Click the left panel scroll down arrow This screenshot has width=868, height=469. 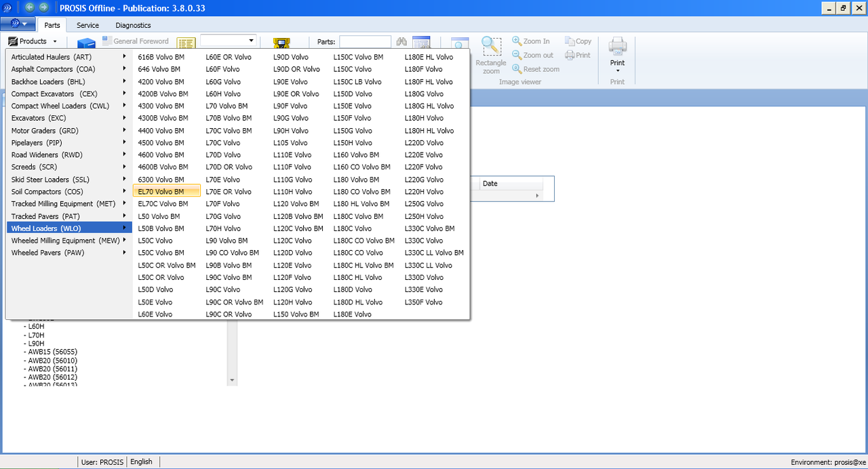point(232,380)
